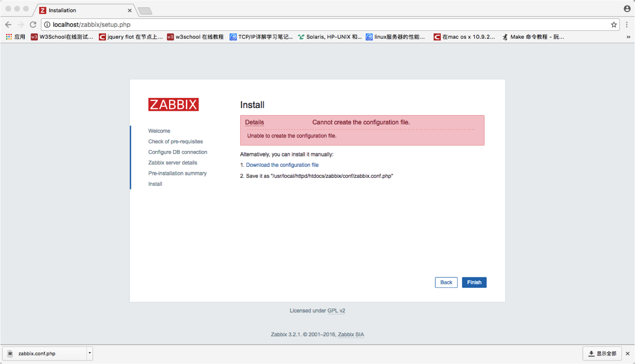This screenshot has height=364, width=635.
Task: Close the downloads bar
Action: (627, 353)
